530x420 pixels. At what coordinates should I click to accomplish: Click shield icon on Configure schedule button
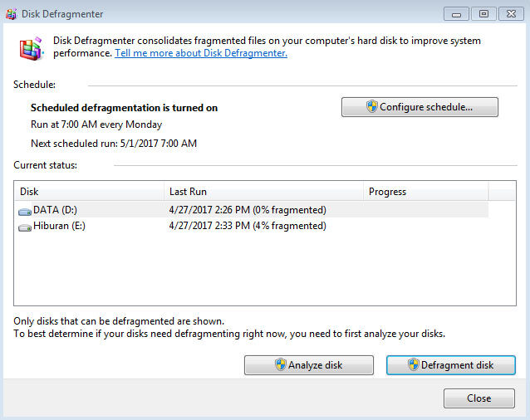[x=372, y=107]
